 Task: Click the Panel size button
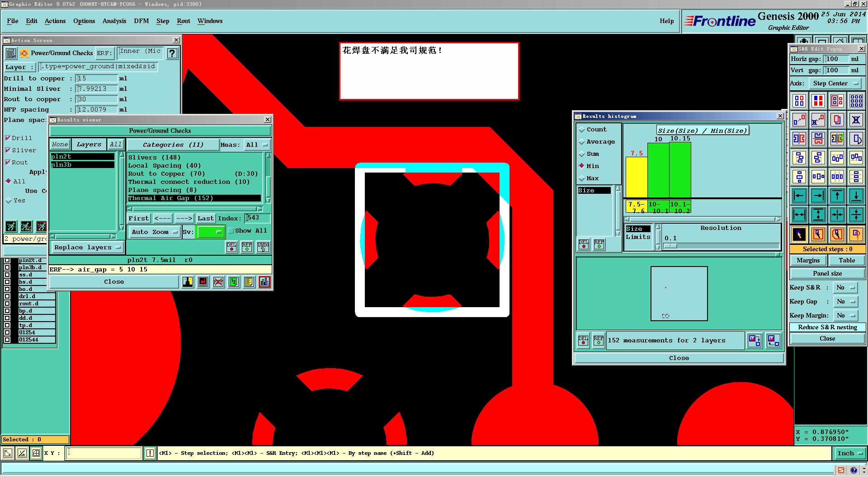pyautogui.click(x=827, y=274)
